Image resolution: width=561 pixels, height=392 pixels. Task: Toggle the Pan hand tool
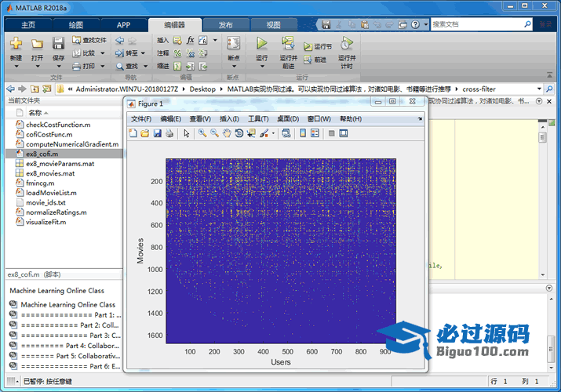point(227,133)
